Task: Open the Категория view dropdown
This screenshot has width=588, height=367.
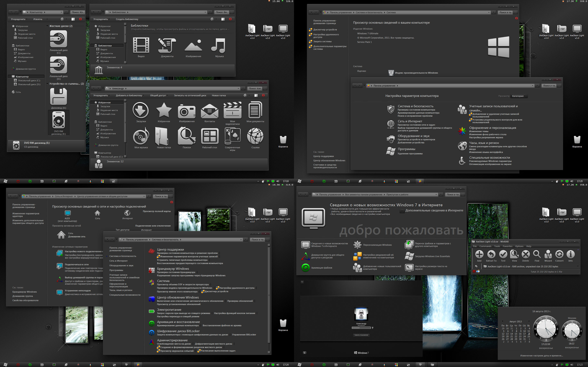Action: pos(519,96)
